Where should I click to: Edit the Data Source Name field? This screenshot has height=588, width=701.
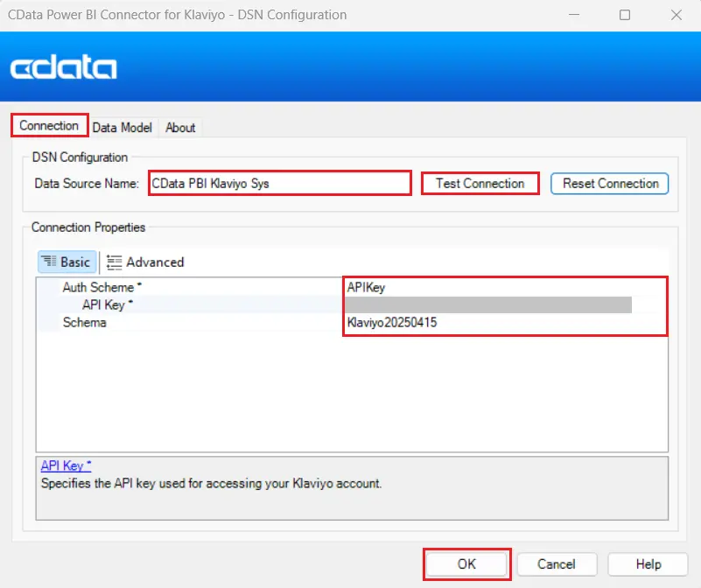click(280, 182)
